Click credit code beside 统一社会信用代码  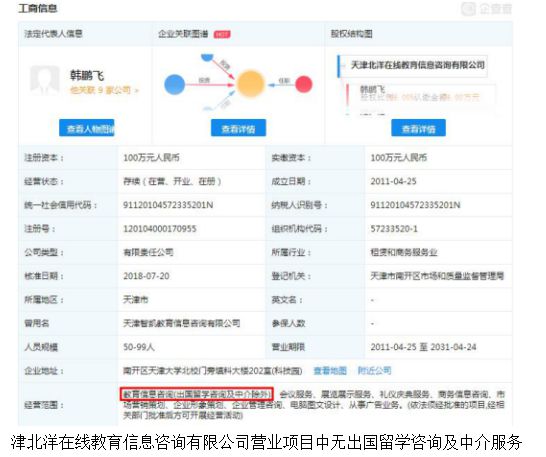pos(168,205)
